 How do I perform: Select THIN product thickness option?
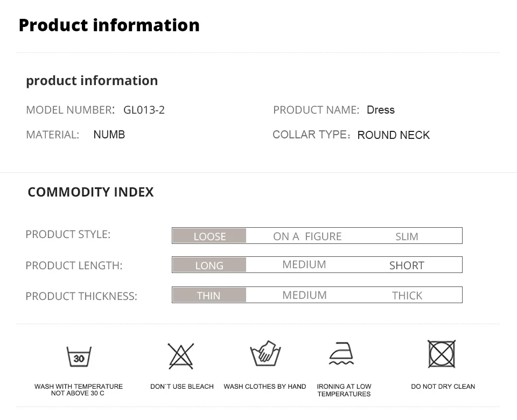209,295
